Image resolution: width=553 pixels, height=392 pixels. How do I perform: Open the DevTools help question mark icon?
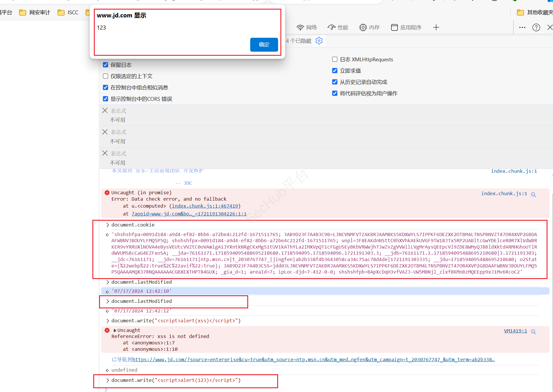pyautogui.click(x=536, y=28)
